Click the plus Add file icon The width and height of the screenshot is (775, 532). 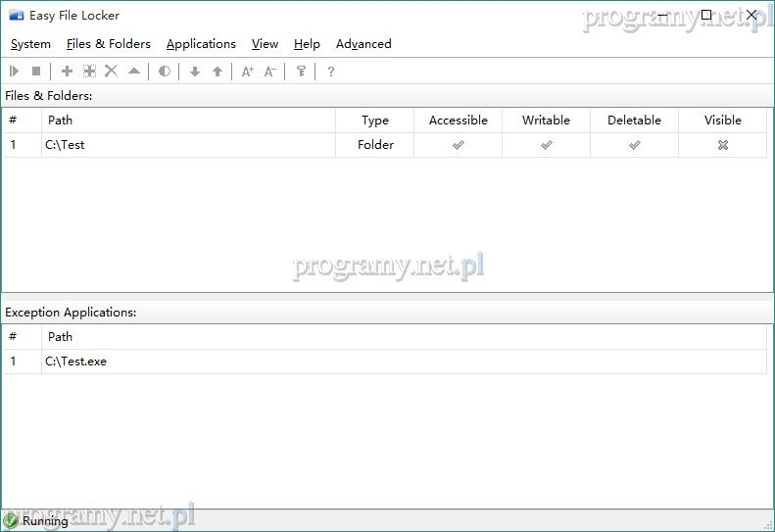(67, 72)
